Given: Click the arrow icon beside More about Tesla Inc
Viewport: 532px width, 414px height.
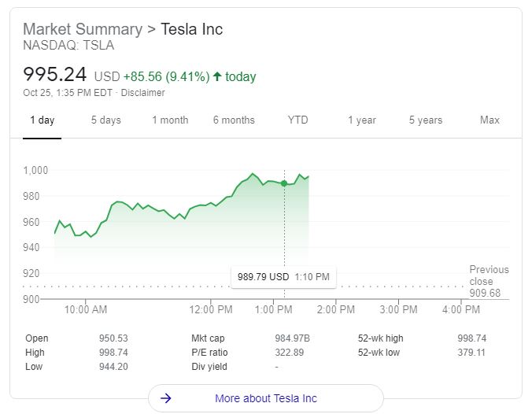Looking at the screenshot, I should [165, 398].
